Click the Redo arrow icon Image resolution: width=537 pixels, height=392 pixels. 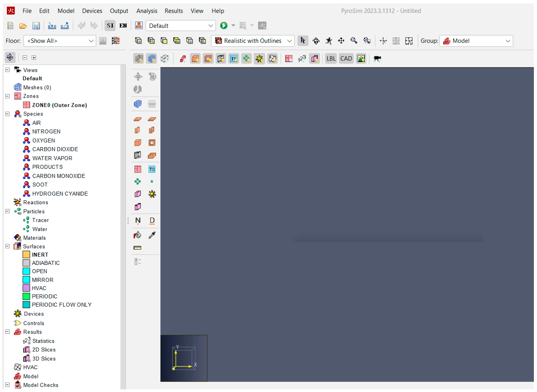(94, 25)
